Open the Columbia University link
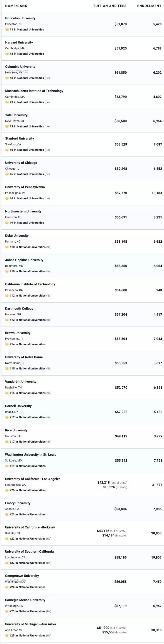This screenshot has width=164, height=644. (x=20, y=67)
